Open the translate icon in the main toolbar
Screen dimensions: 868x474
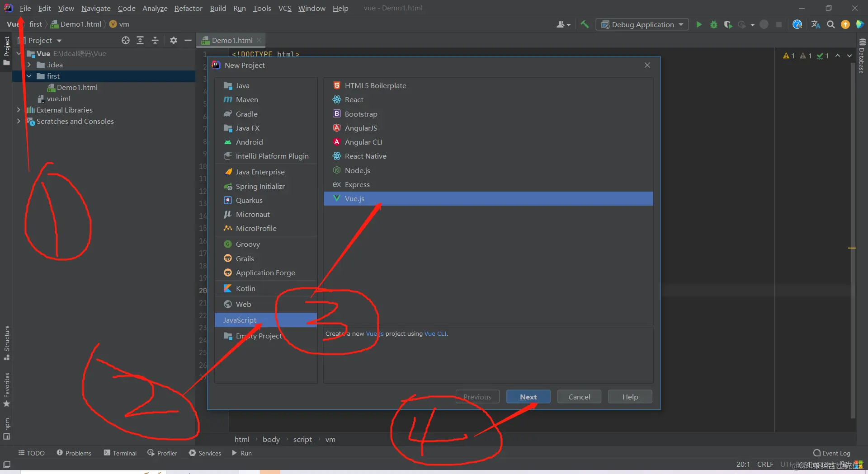click(x=816, y=24)
